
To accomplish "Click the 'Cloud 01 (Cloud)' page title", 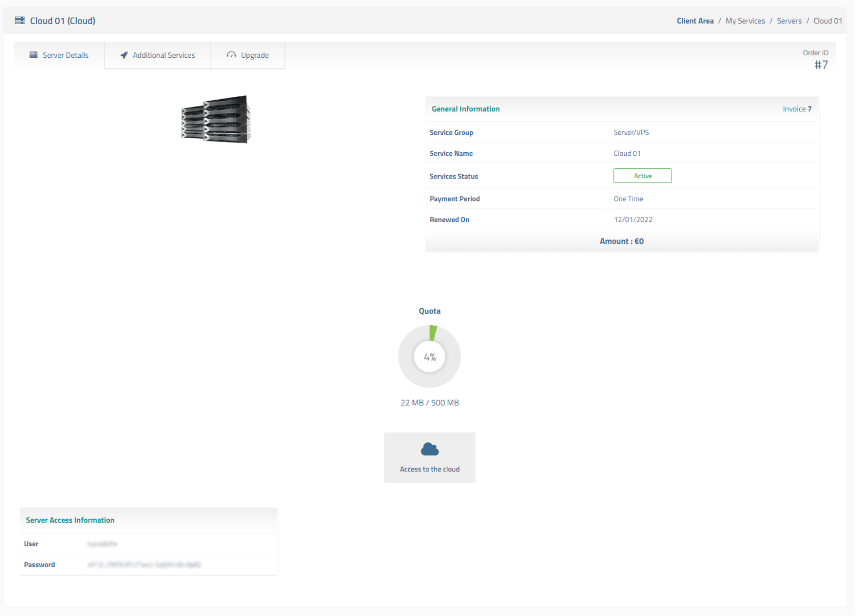I will (x=63, y=21).
